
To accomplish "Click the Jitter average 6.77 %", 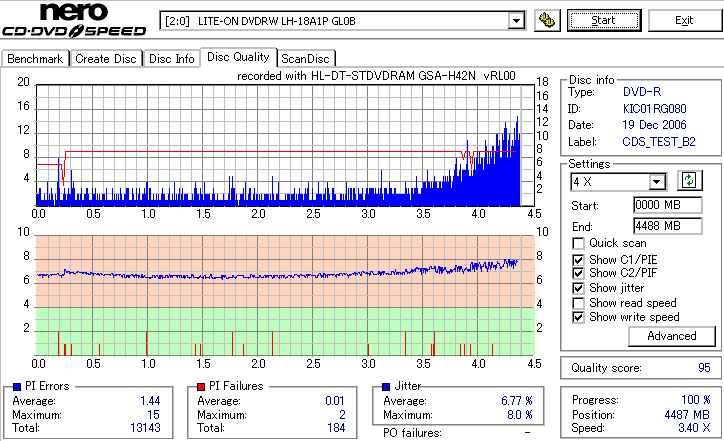I will [x=517, y=401].
